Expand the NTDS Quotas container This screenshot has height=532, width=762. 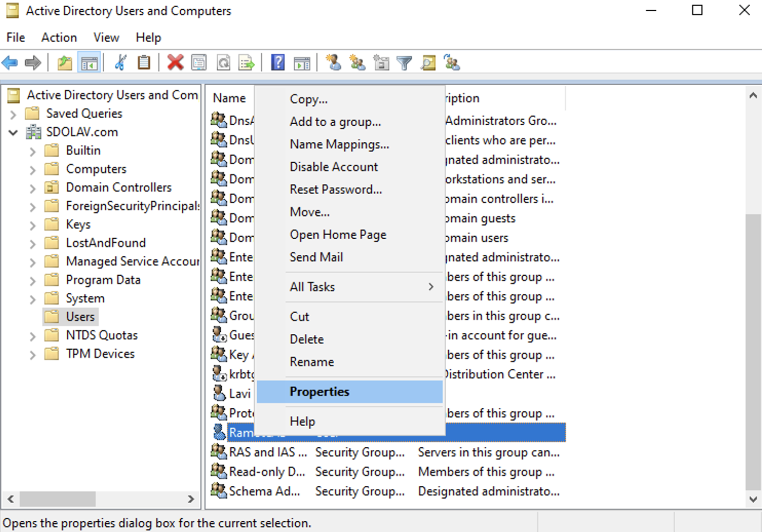[33, 336]
